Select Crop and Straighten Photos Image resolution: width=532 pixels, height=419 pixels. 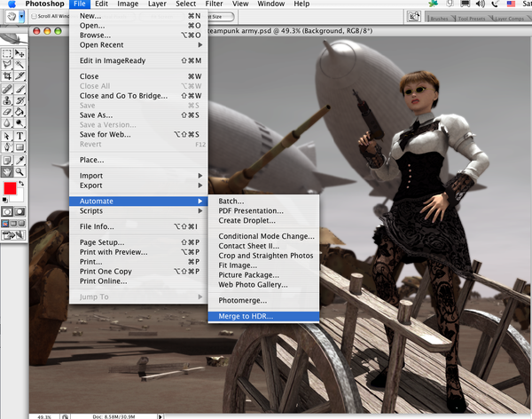pyautogui.click(x=263, y=256)
